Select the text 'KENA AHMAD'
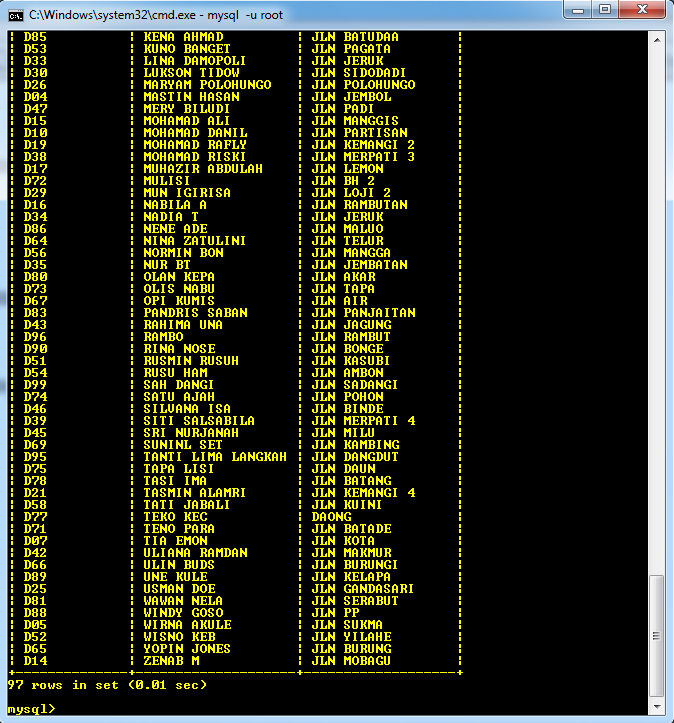674x723 pixels. [183, 37]
